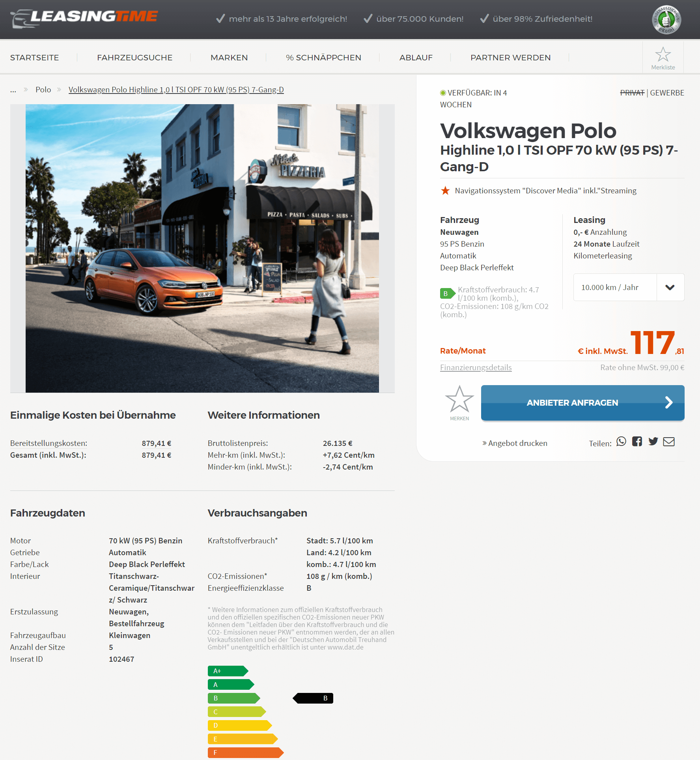Click the 108 g / km (komb.) value
700x760 pixels.
[339, 576]
